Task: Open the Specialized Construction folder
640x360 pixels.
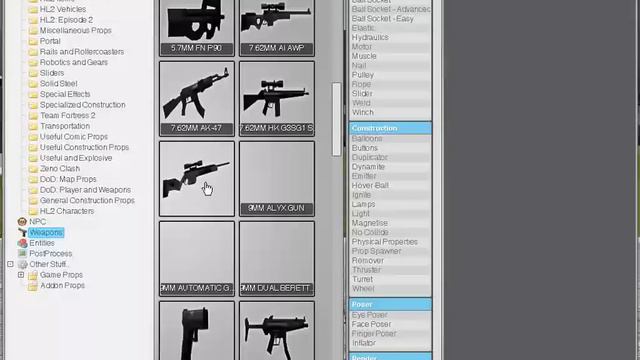Action: coord(82,104)
